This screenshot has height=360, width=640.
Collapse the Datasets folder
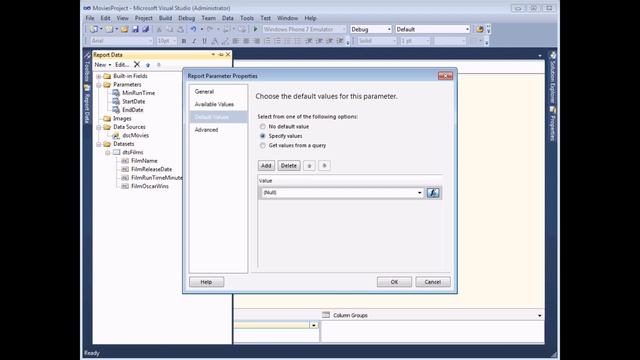[98, 144]
